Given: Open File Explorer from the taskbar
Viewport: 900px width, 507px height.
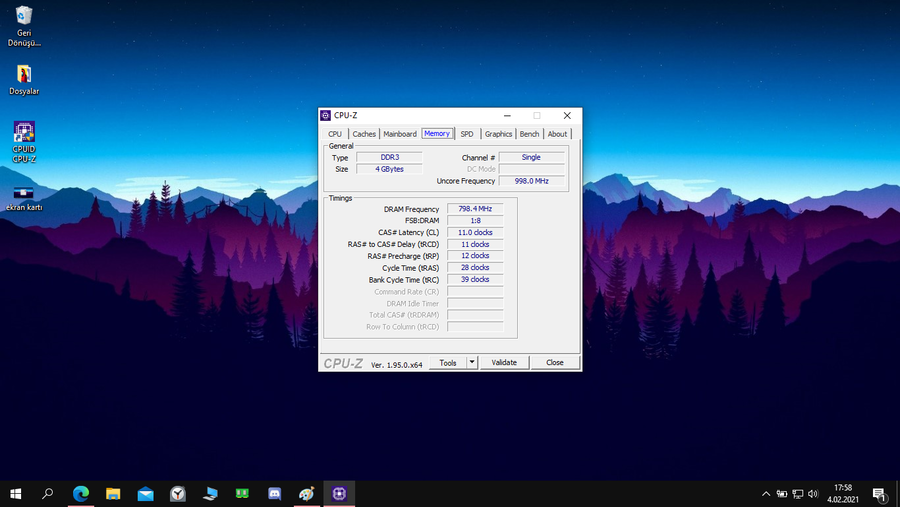Looking at the screenshot, I should tap(113, 494).
